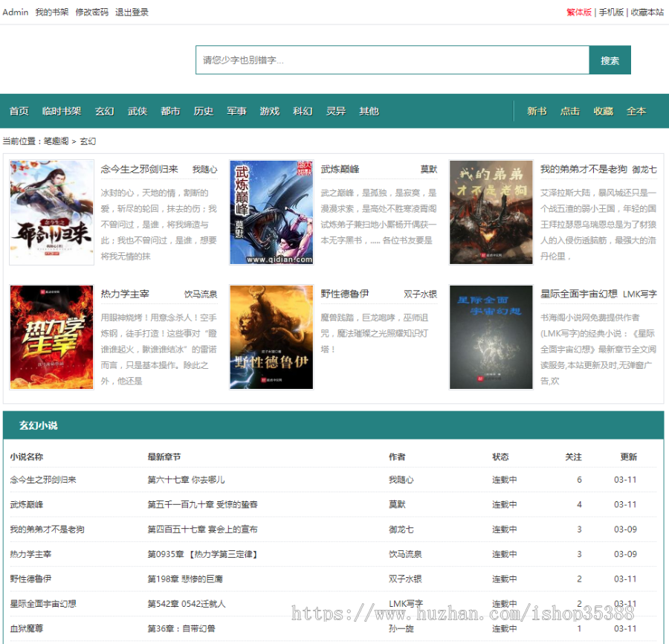Click inside the search input field
Screen dimensions: 669x644
387,59
